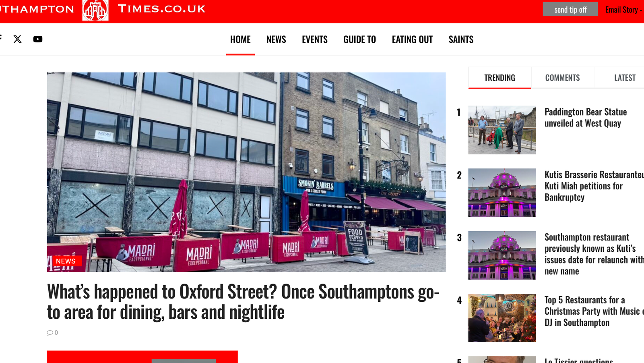644x363 pixels.
Task: Open Paddington Bear statue thumbnail
Action: click(502, 130)
